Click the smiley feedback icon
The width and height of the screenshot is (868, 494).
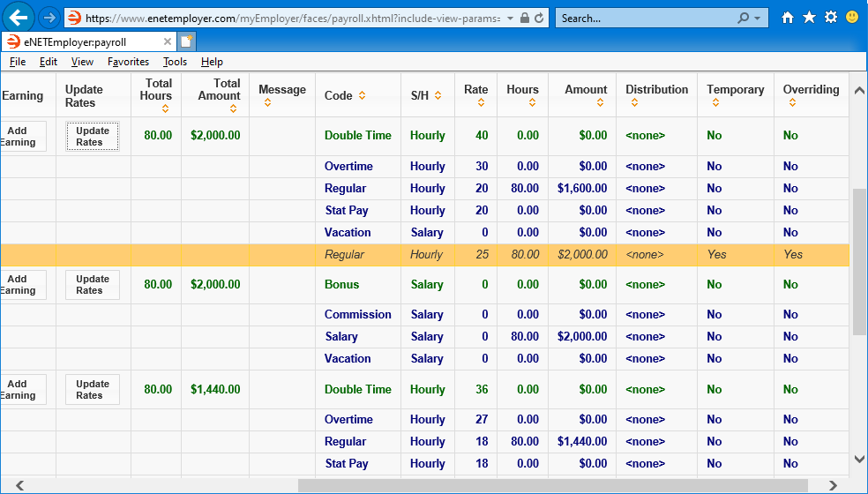click(852, 18)
